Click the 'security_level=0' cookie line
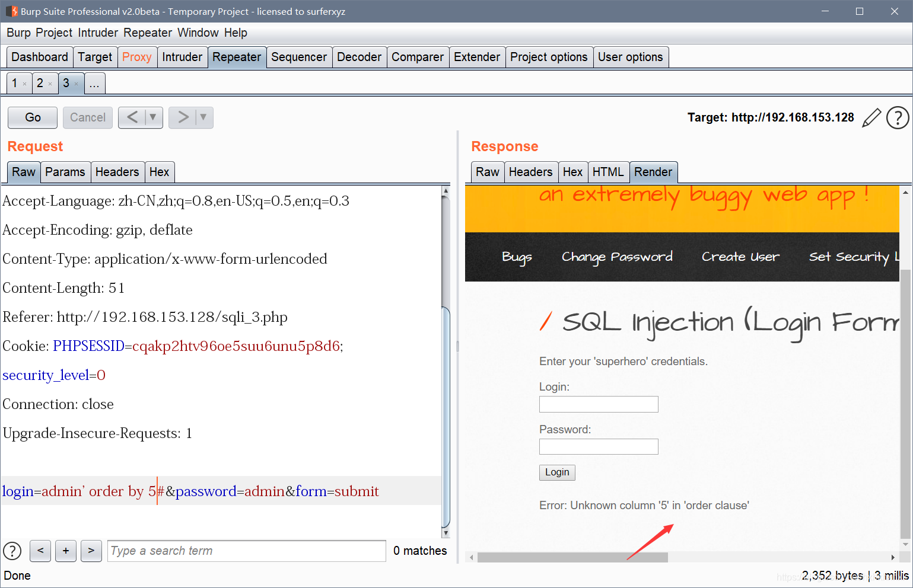 54,375
